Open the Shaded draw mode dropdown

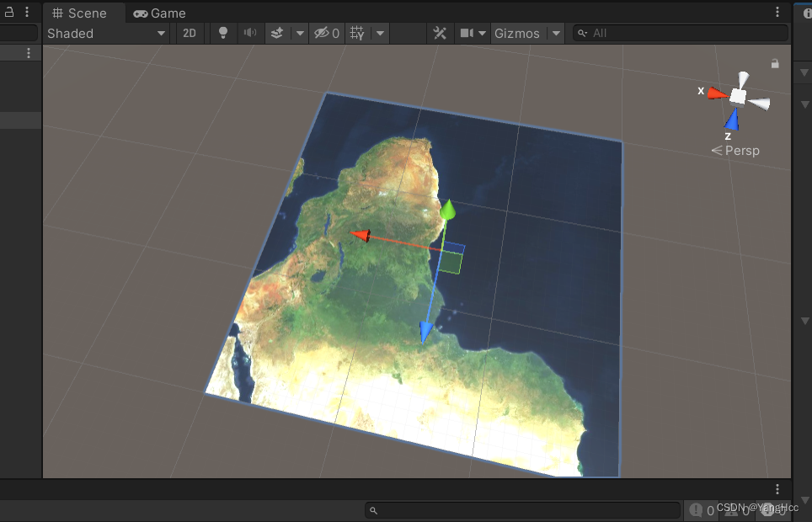tap(107, 33)
